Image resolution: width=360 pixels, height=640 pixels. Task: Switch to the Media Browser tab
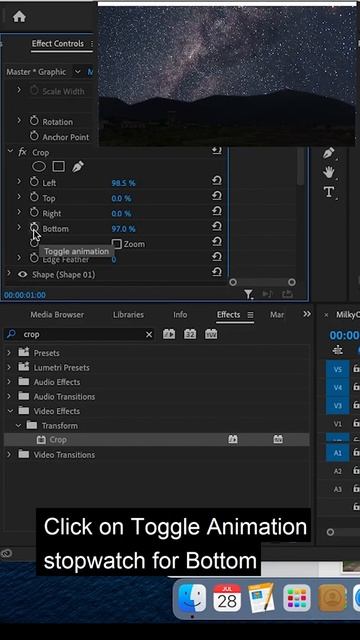click(57, 315)
